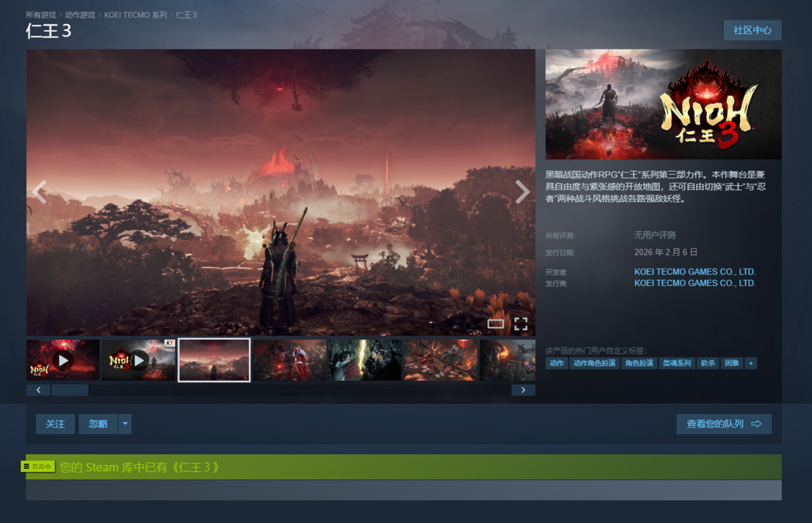Open the publisher KOEI TECMO GAMES link

tap(695, 283)
